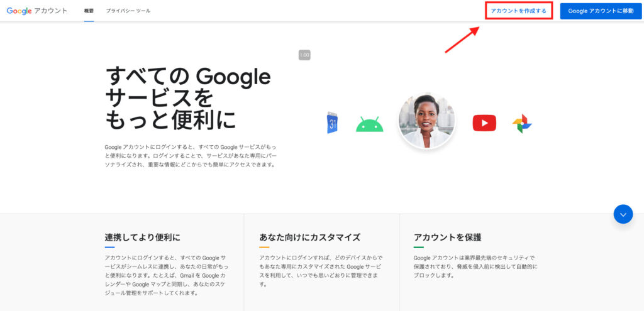Click the paragraph starting Google アカウントにログインすると
The height and width of the screenshot is (311, 644).
191,156
